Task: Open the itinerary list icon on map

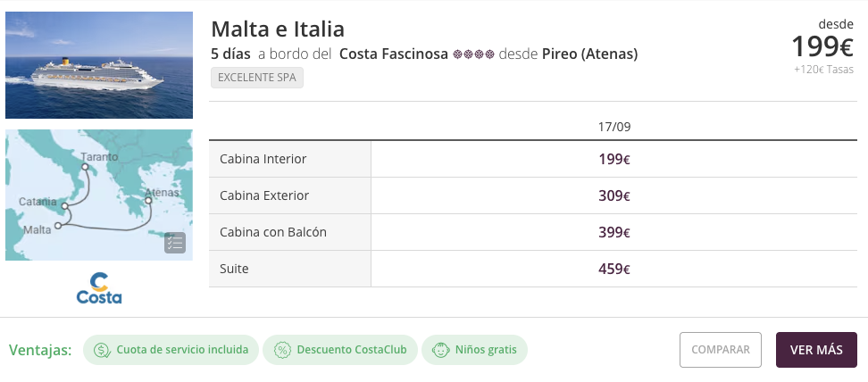Action: point(174,243)
